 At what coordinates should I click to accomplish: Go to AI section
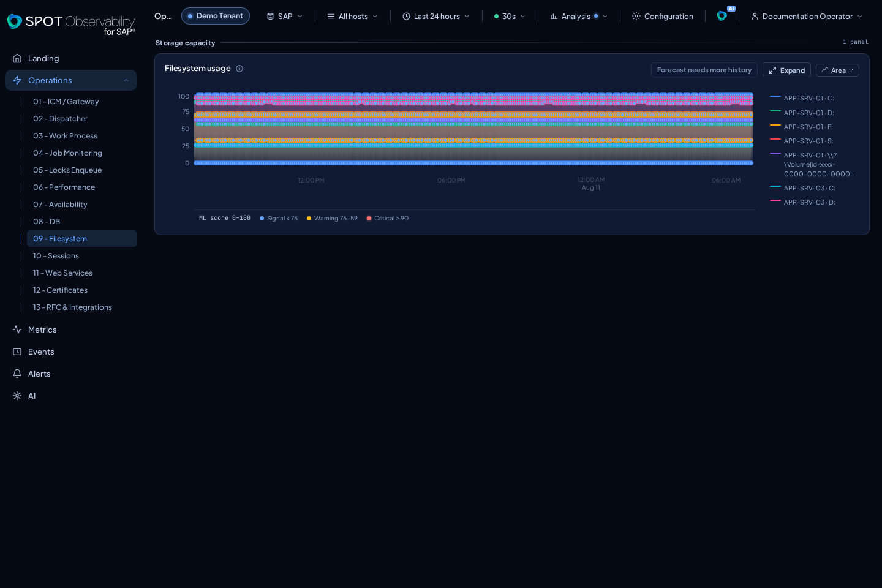(71, 396)
